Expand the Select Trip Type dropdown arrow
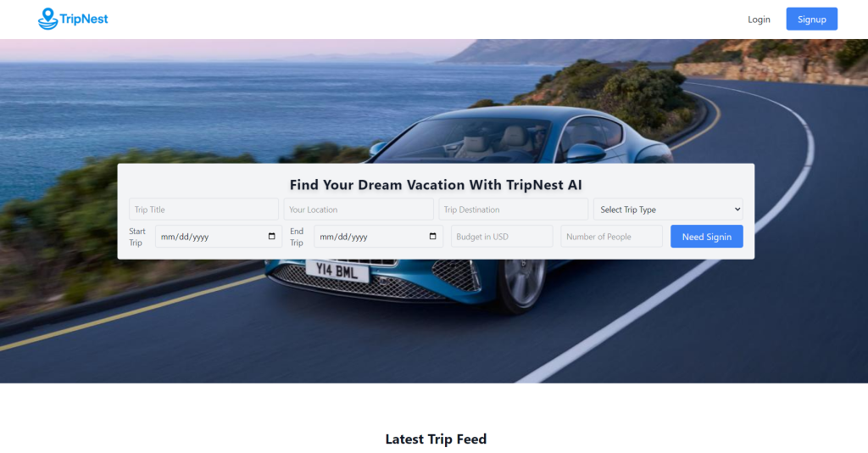Screen dimensions: 868x453 (737, 210)
